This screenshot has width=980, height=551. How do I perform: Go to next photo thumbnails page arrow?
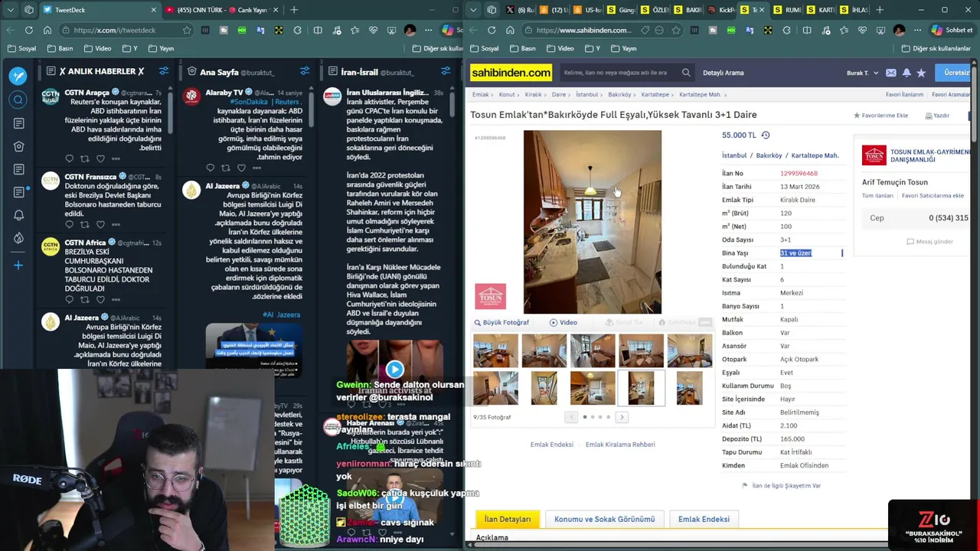tap(622, 417)
